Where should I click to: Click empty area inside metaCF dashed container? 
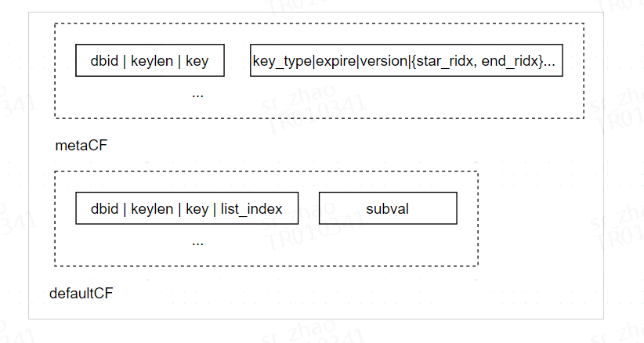pos(370,99)
